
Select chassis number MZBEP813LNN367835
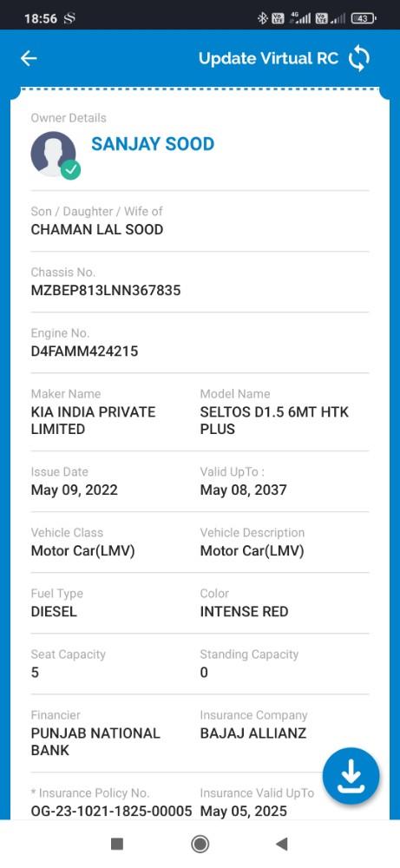106,290
